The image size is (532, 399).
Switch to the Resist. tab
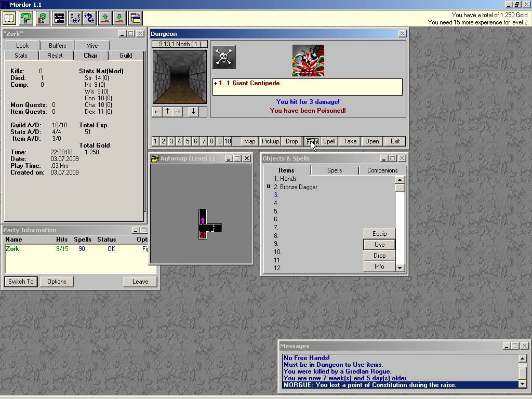tap(56, 56)
